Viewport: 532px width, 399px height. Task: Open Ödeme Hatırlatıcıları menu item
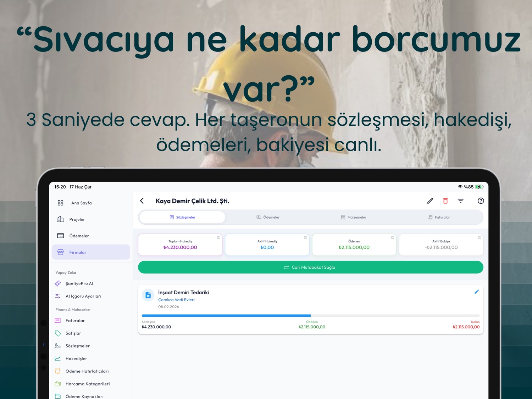click(x=91, y=371)
